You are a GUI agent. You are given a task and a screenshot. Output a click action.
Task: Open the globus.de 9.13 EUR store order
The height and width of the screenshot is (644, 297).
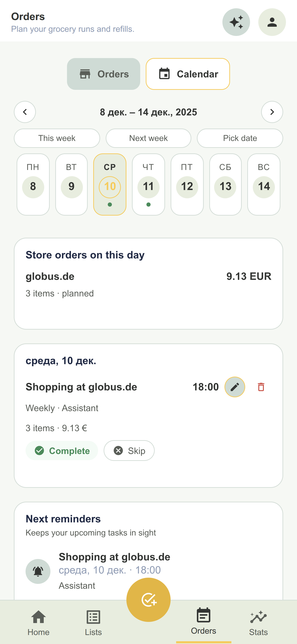(x=148, y=284)
